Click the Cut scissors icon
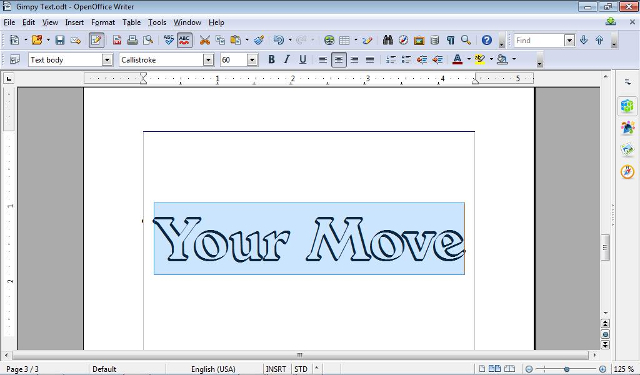Image resolution: width=640 pixels, height=375 pixels. 204,40
